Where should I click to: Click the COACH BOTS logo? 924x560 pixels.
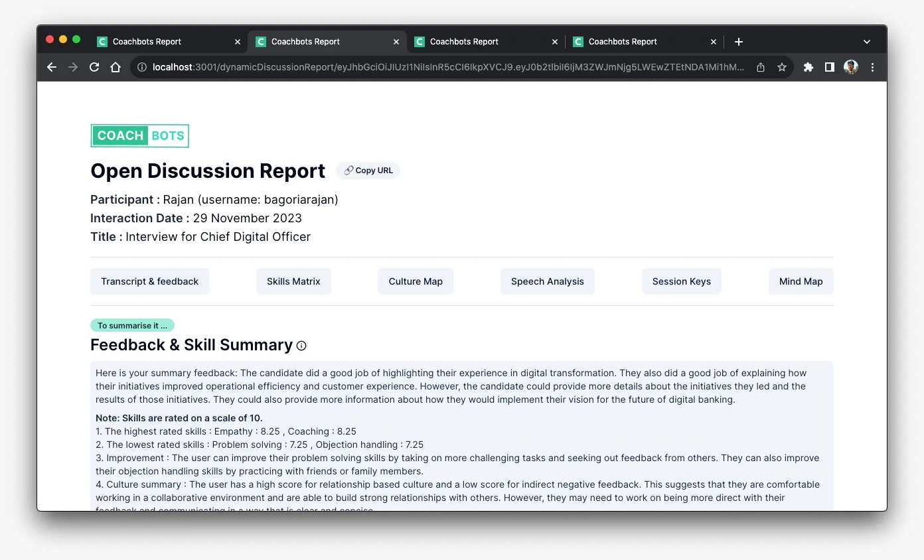point(139,135)
